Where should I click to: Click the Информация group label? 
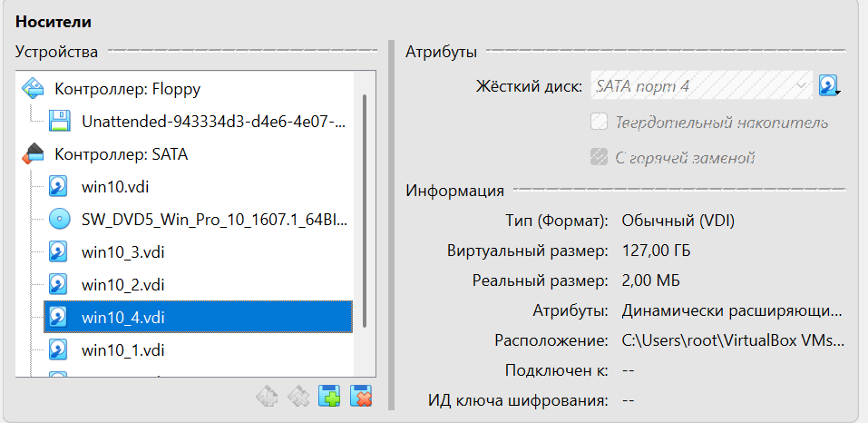(454, 191)
